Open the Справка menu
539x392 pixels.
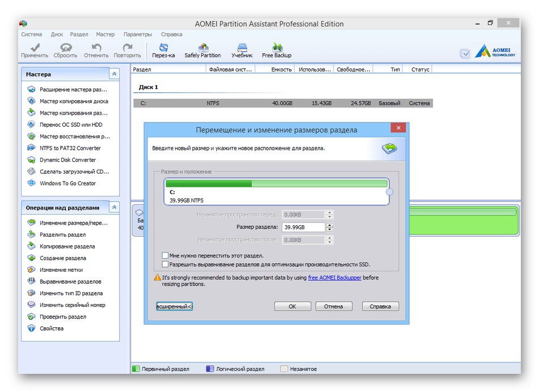(x=171, y=35)
